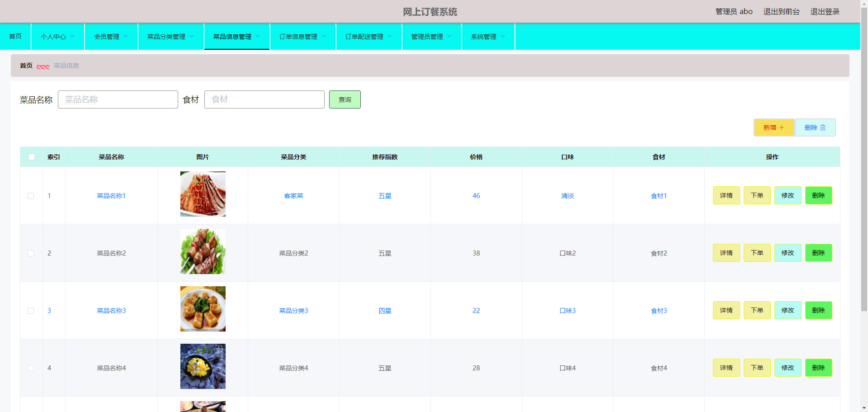Screen dimensions: 868x412
Task: Click 下单 button for 菜品名称1
Action: pyautogui.click(x=757, y=195)
